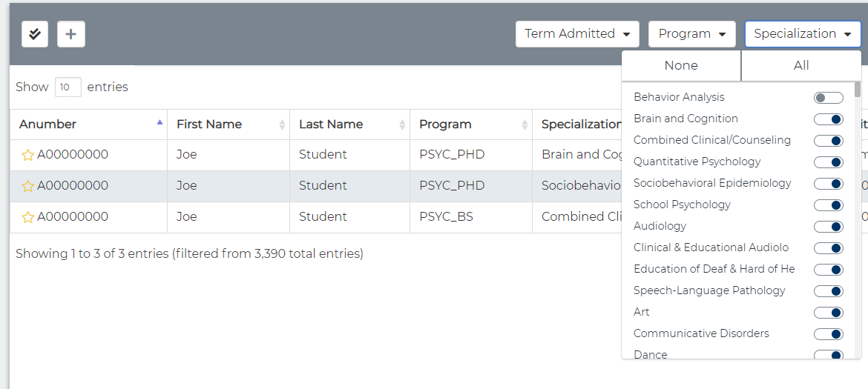The image size is (868, 389).
Task: Click the entries count input field
Action: point(68,87)
